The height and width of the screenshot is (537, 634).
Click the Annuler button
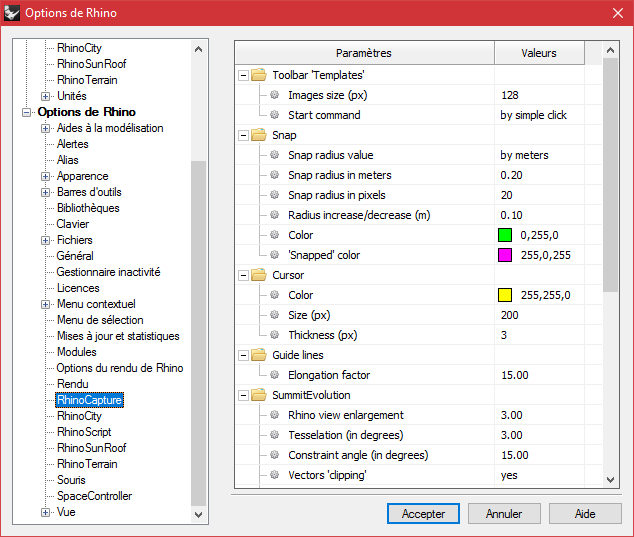coord(504,514)
